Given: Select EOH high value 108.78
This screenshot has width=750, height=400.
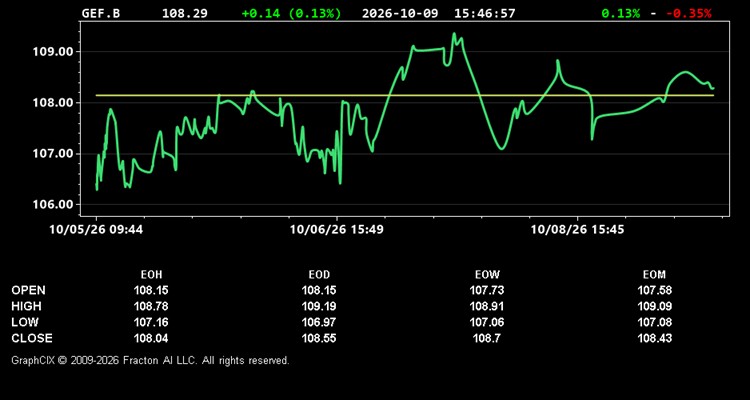Looking at the screenshot, I should (x=151, y=306).
